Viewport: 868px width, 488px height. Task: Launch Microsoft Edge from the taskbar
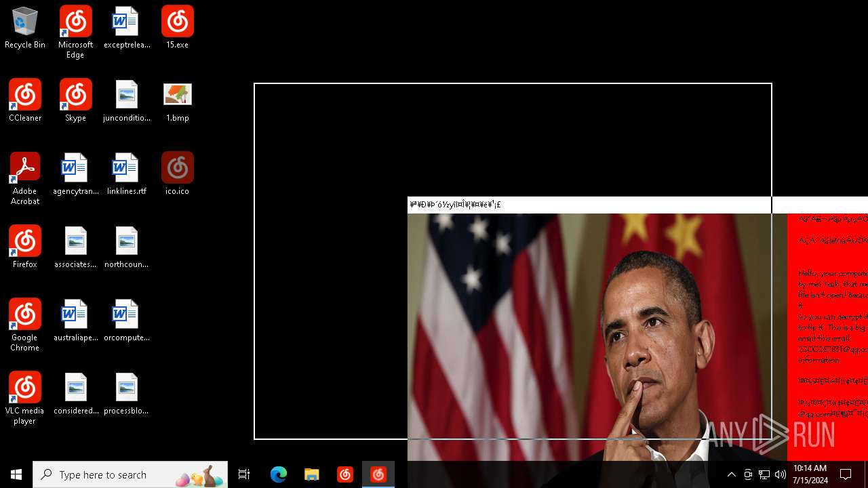pyautogui.click(x=279, y=474)
